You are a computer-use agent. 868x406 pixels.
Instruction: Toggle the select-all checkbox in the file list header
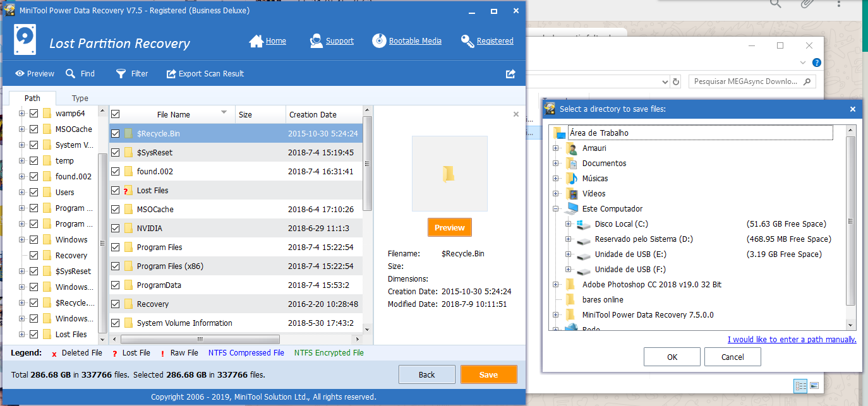[x=116, y=114]
